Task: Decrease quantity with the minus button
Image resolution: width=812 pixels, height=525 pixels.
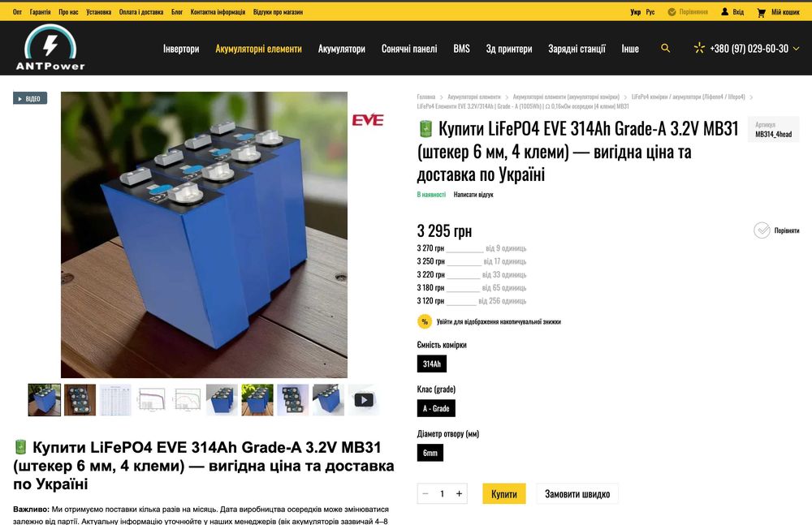Action: 425,494
